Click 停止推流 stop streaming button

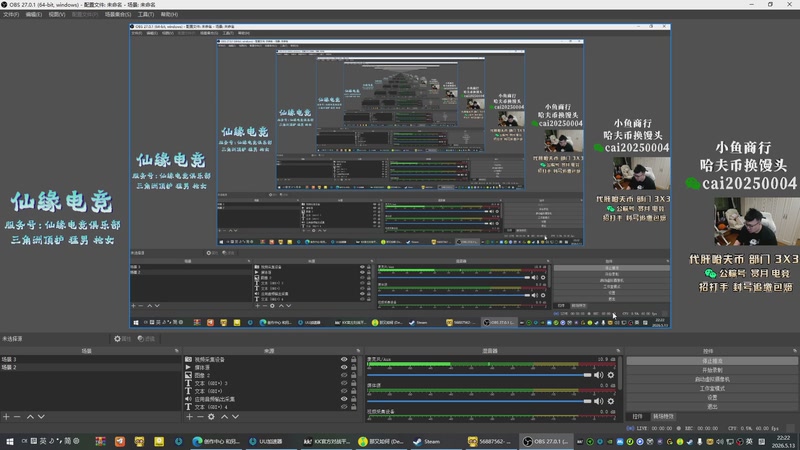(x=712, y=361)
